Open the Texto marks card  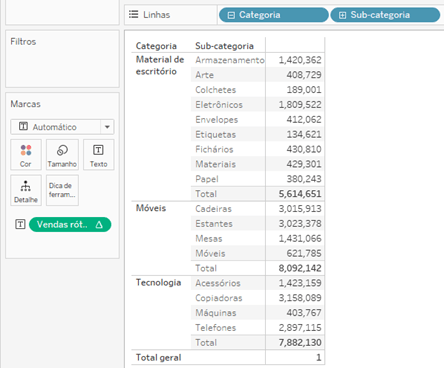point(98,155)
